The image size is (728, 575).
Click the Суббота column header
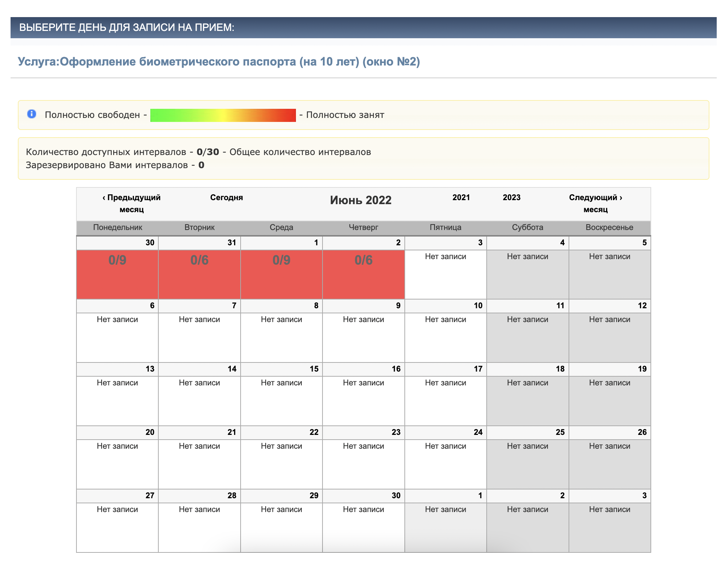(x=528, y=227)
